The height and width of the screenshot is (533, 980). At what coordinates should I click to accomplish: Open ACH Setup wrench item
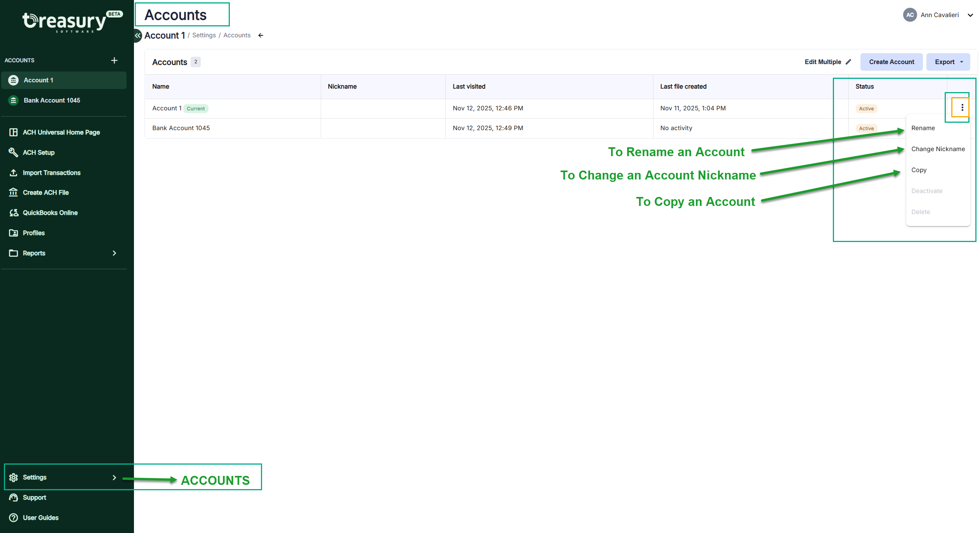(x=38, y=152)
